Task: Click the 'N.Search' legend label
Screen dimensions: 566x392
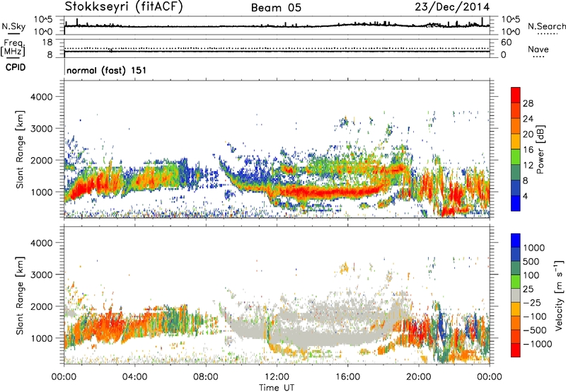Action: [x=546, y=26]
